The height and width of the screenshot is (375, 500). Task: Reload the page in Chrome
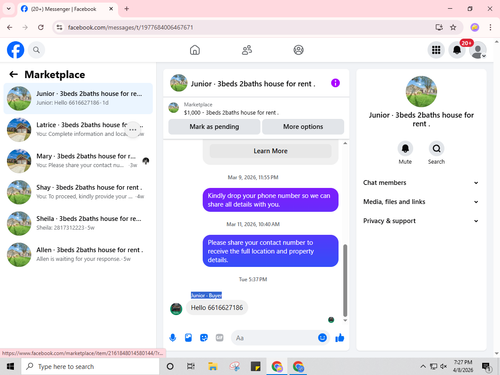[41, 27]
